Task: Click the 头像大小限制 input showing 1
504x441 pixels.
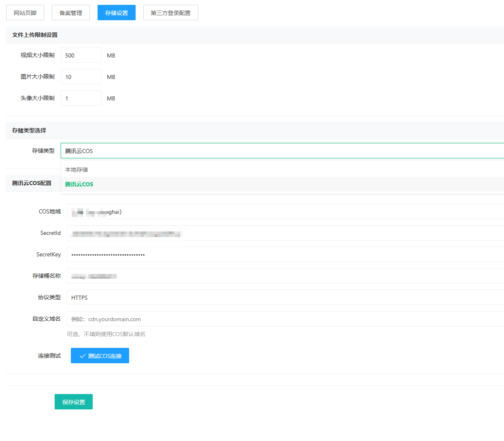Action: 81,98
